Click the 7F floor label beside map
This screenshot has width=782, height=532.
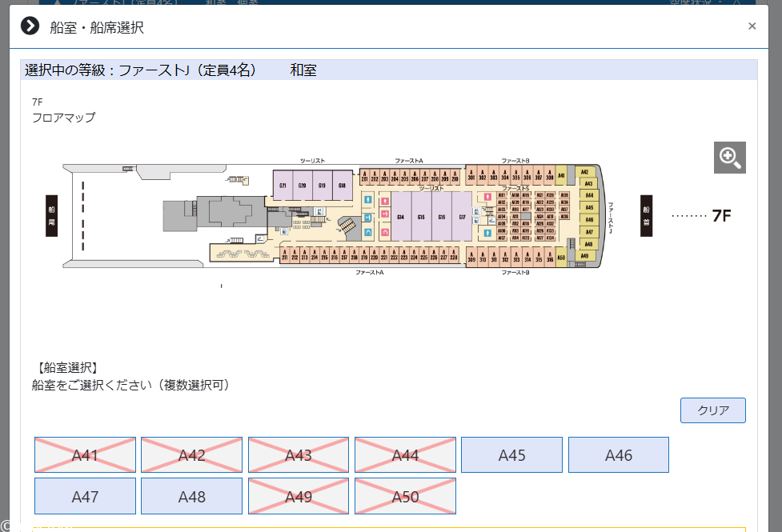(721, 216)
